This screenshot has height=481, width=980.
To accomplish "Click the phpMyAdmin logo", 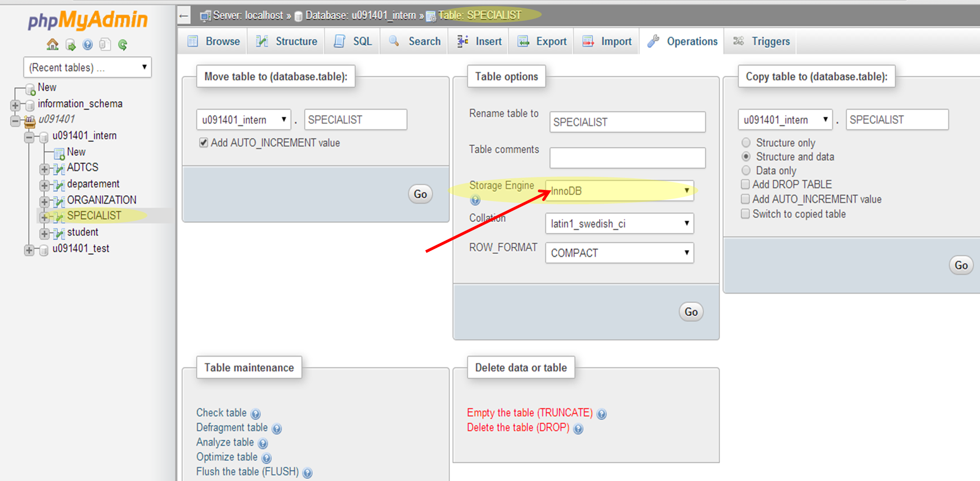I will pos(88,20).
